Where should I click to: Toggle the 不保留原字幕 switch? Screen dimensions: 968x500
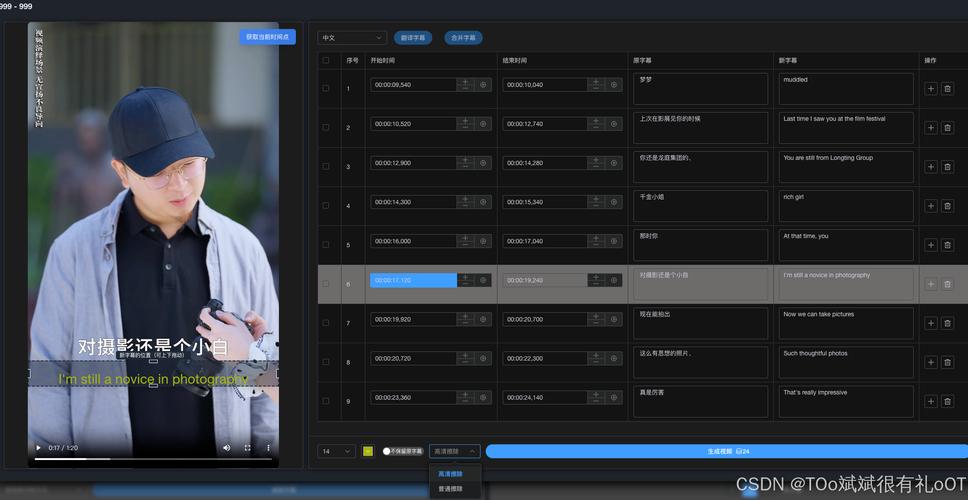pos(387,452)
